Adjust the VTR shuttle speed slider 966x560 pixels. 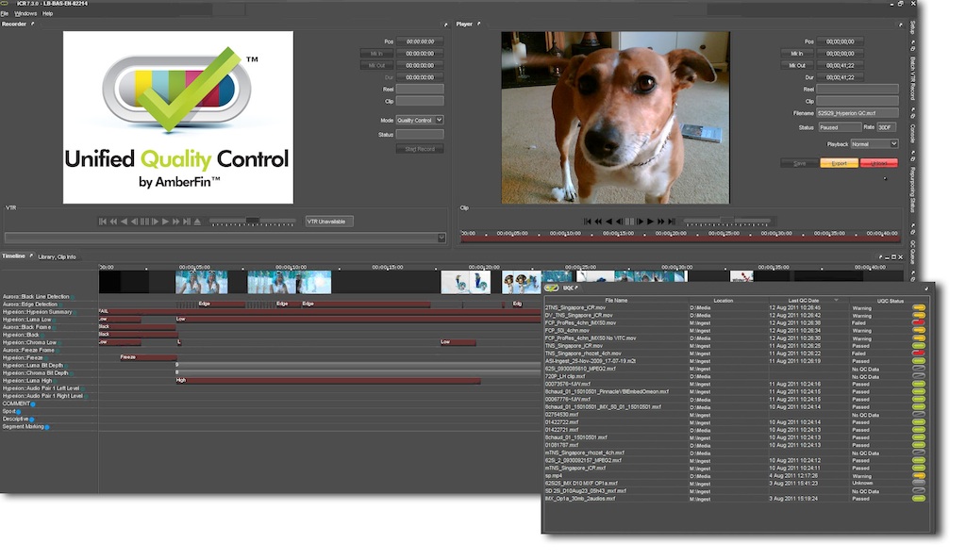(253, 221)
